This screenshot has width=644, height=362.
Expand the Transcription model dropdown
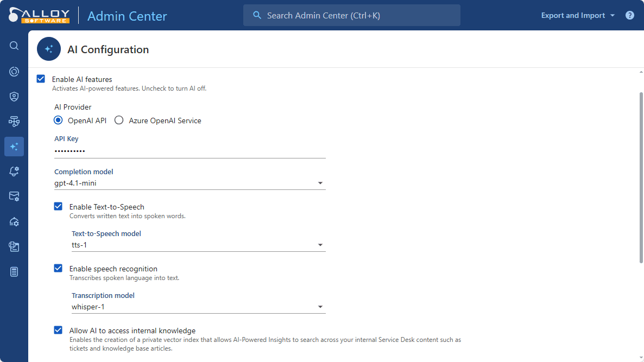pos(320,307)
